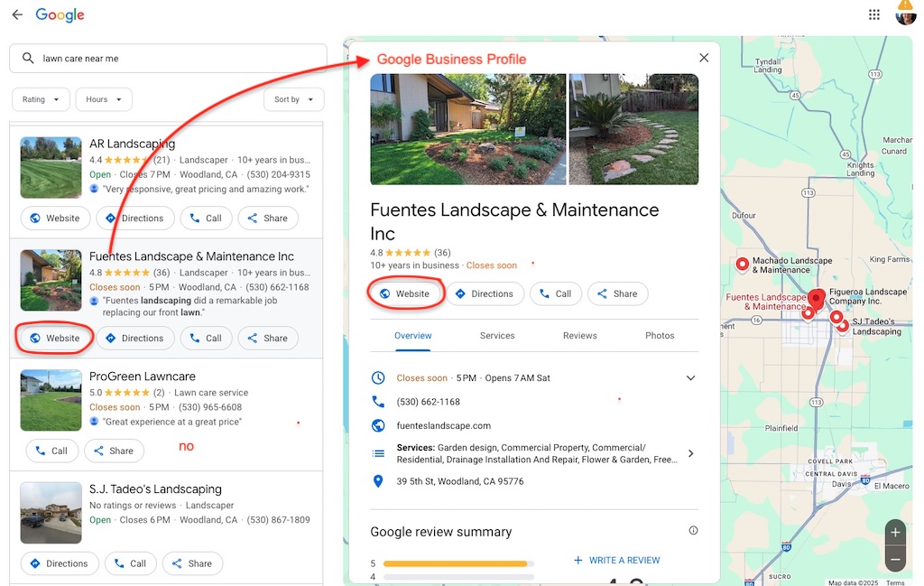Open the Rating filter dropdown
The width and height of the screenshot is (924, 586).
point(41,99)
